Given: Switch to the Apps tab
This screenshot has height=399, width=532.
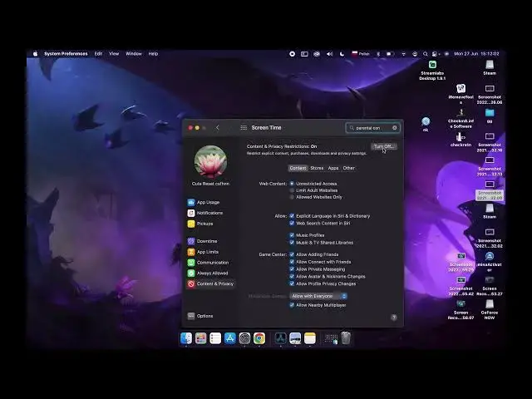Looking at the screenshot, I should [333, 168].
